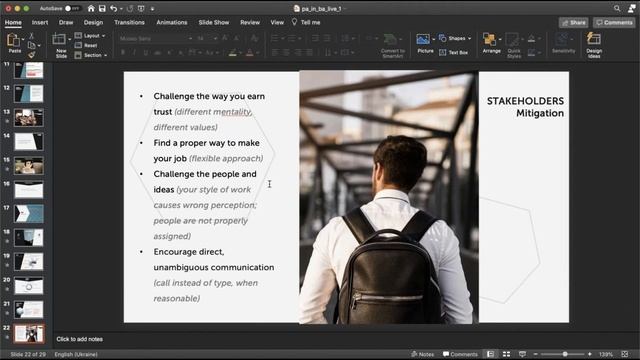Click the Home icon in title bar
Image resolution: width=640 pixels, height=360 pixels.
91,8
